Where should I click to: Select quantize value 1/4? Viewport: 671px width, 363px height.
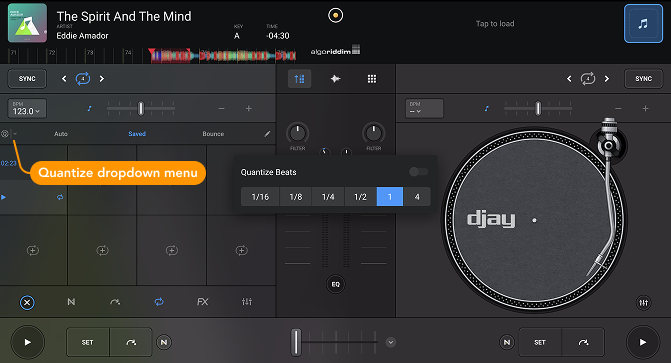[328, 197]
